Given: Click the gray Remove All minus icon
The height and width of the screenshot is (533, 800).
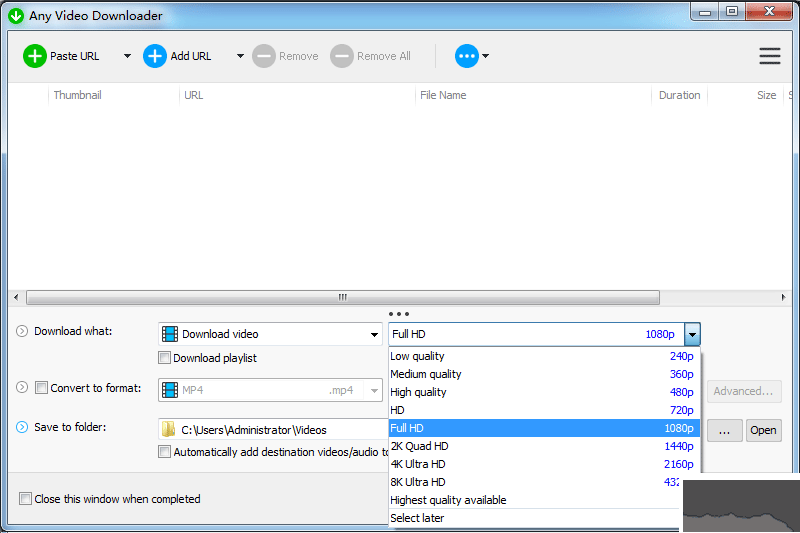Looking at the screenshot, I should coord(342,56).
